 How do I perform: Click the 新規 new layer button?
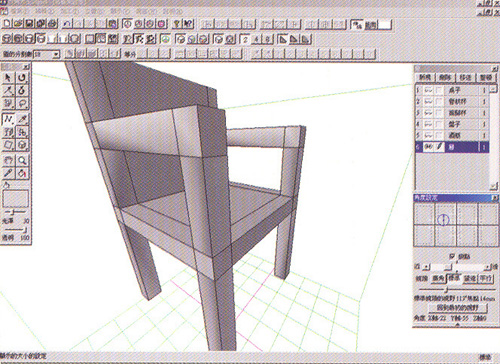[425, 77]
